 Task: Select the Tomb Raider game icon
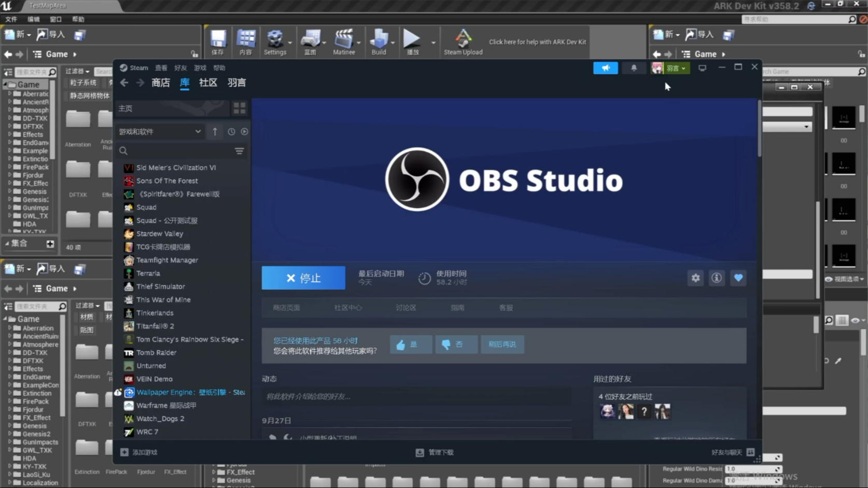(x=129, y=353)
